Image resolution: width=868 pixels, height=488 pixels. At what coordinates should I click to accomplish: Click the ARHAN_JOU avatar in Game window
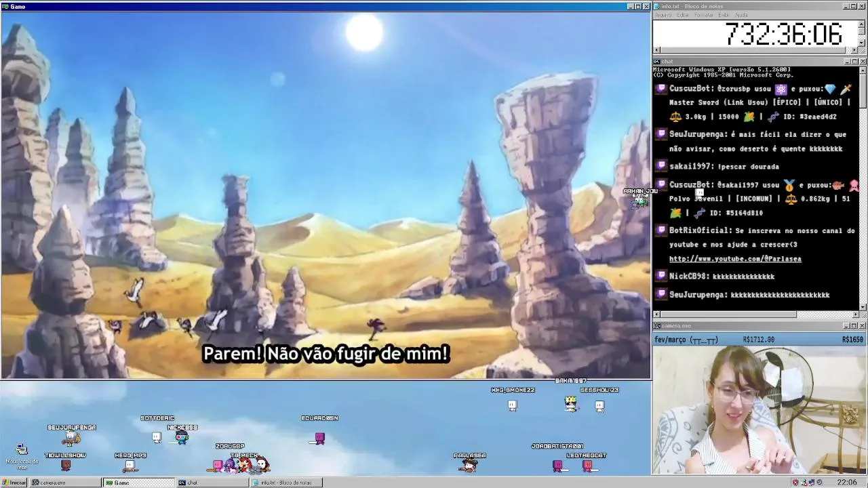[x=640, y=201]
